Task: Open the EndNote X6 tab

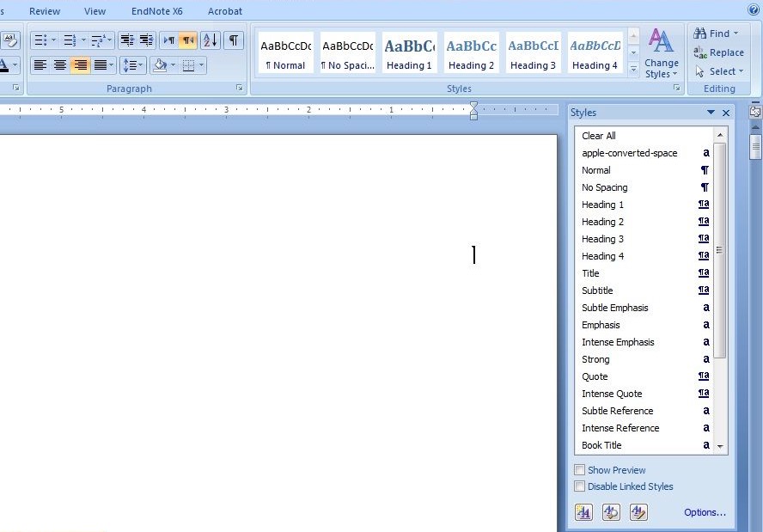Action: click(156, 11)
